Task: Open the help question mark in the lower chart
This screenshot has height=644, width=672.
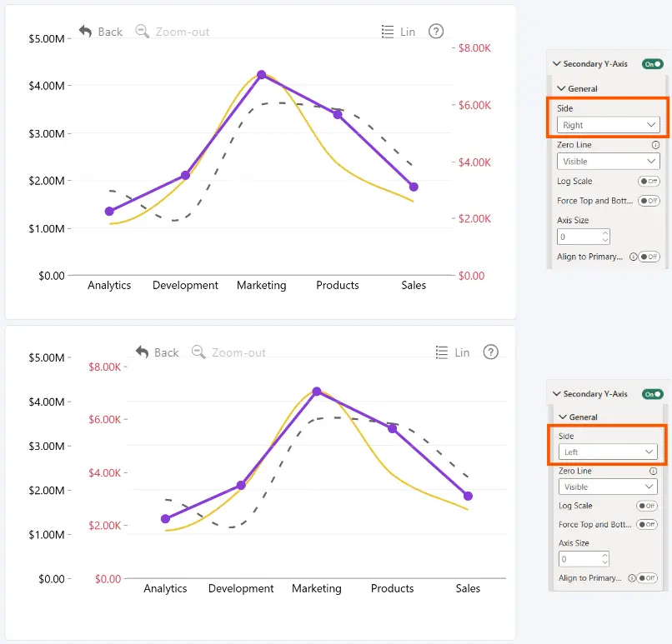Action: (491, 352)
